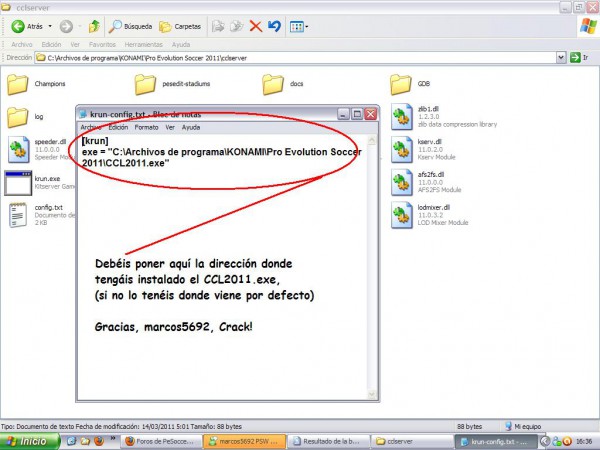Switch to Foros de PeSoccer taskbar button

click(161, 441)
